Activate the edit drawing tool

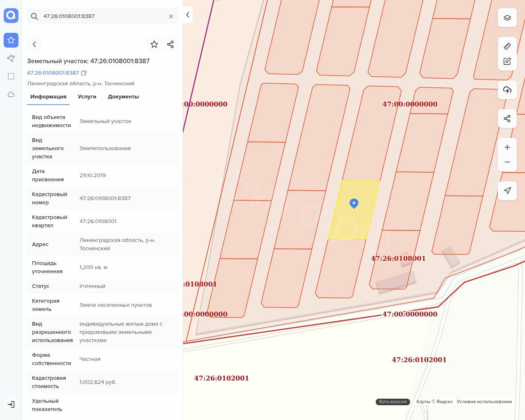pos(507,61)
